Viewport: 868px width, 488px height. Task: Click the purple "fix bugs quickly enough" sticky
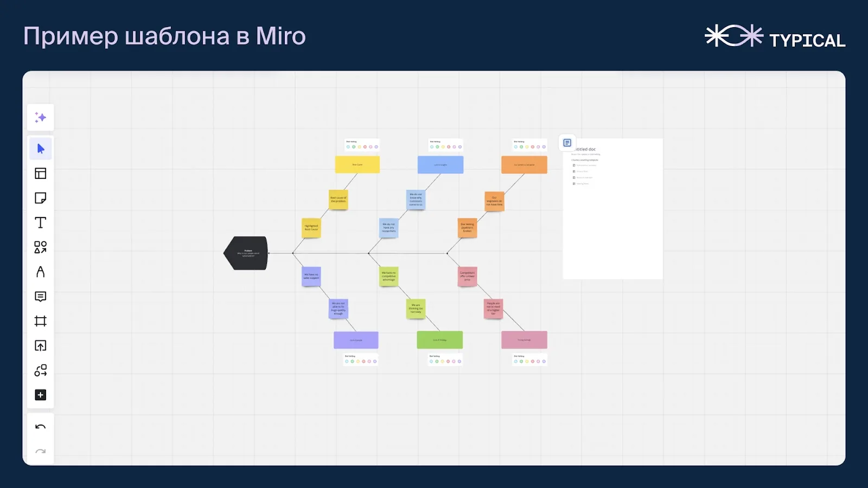(x=338, y=309)
